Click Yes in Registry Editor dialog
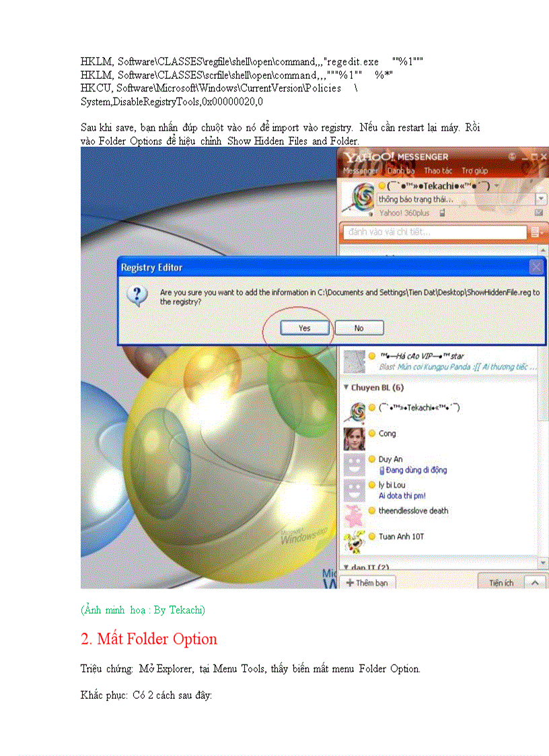 point(305,328)
